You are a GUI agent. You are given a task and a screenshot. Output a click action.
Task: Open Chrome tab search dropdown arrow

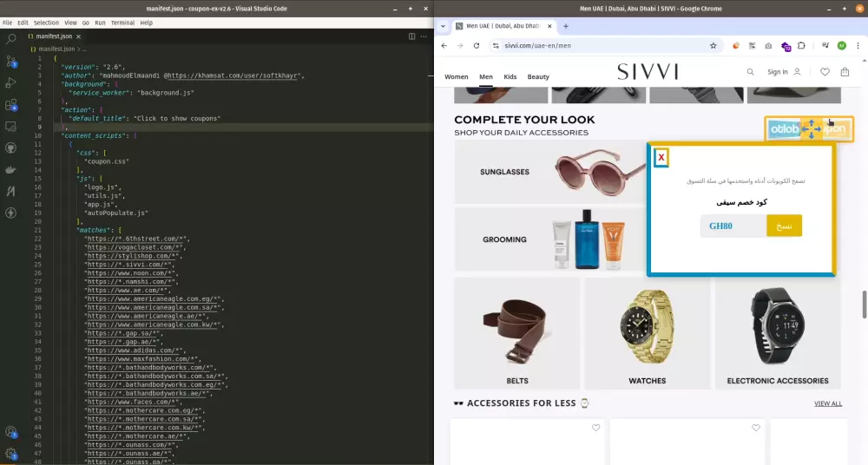(x=443, y=26)
